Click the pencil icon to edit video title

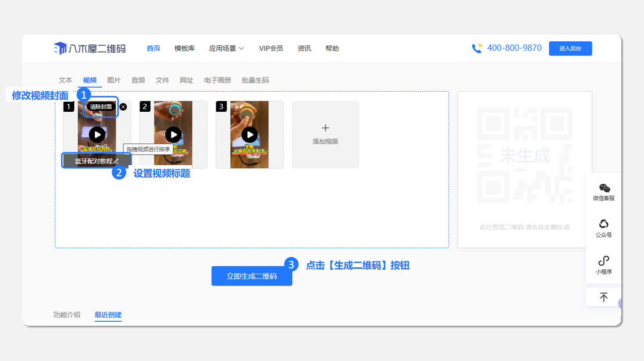click(x=116, y=161)
